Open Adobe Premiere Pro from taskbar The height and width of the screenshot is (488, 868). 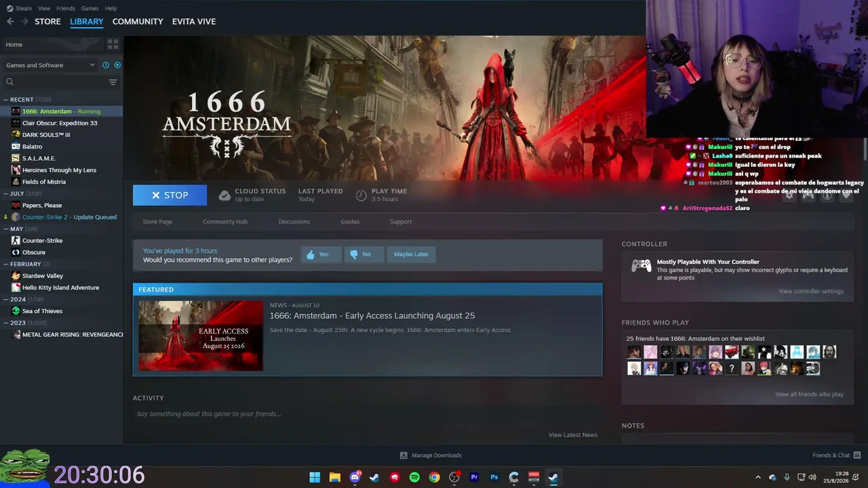coord(474,477)
